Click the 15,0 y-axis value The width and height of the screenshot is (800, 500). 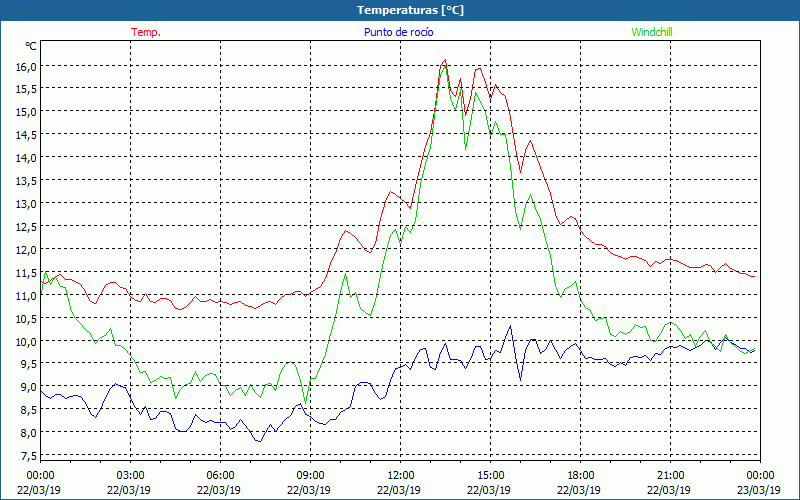pos(27,112)
